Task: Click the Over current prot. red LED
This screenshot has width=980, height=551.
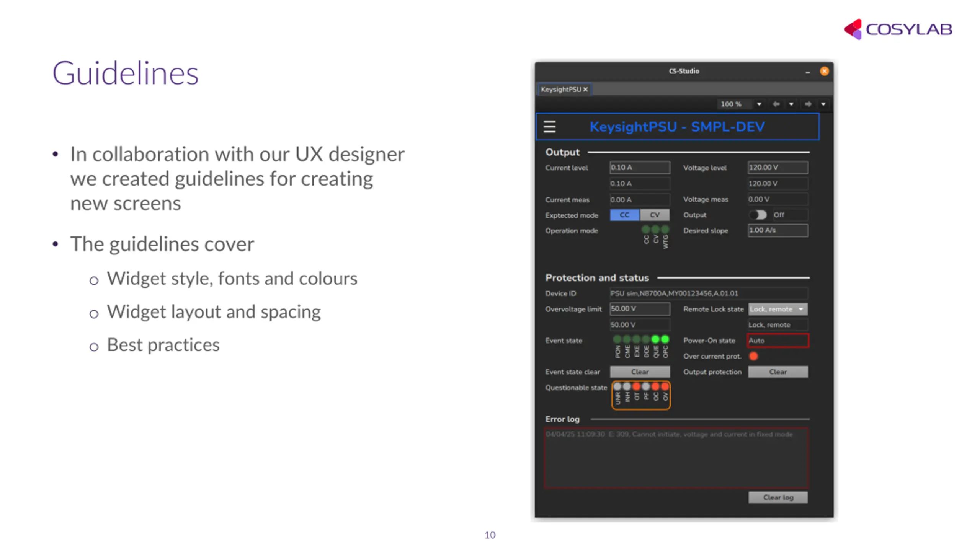Action: point(753,356)
